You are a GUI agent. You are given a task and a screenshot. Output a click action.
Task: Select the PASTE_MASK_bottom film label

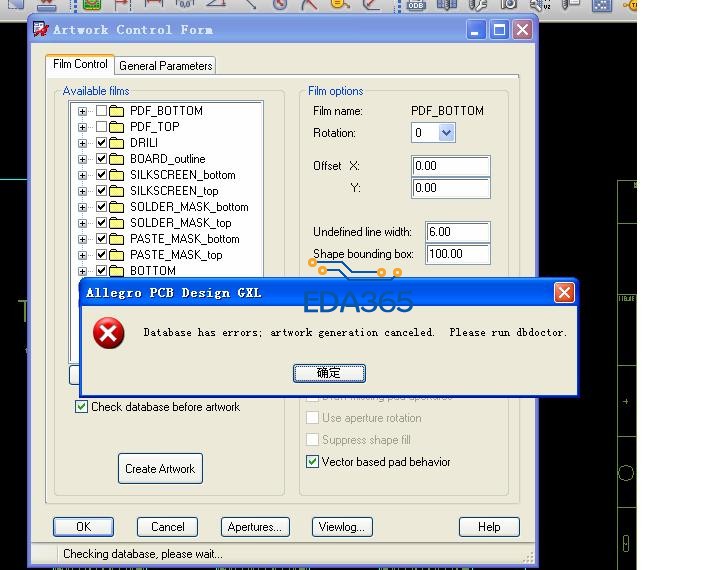click(x=185, y=239)
